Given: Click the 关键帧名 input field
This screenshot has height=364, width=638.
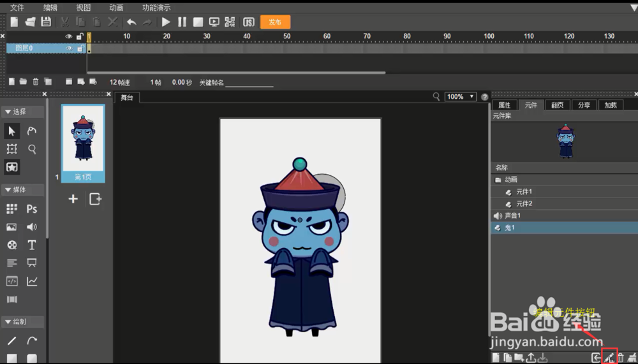Looking at the screenshot, I should pos(249,83).
